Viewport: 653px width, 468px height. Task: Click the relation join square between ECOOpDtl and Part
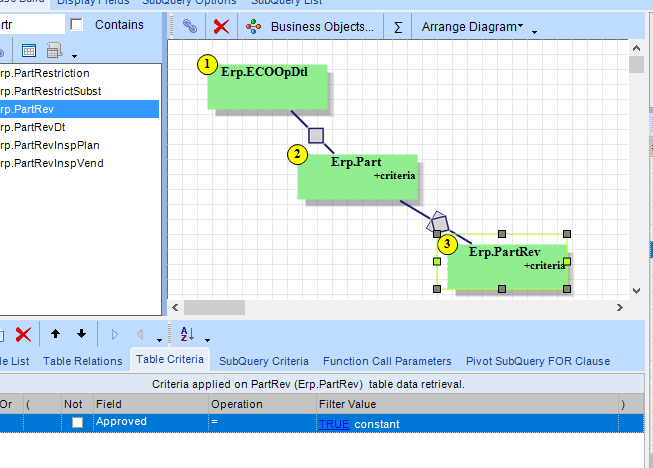(x=316, y=135)
